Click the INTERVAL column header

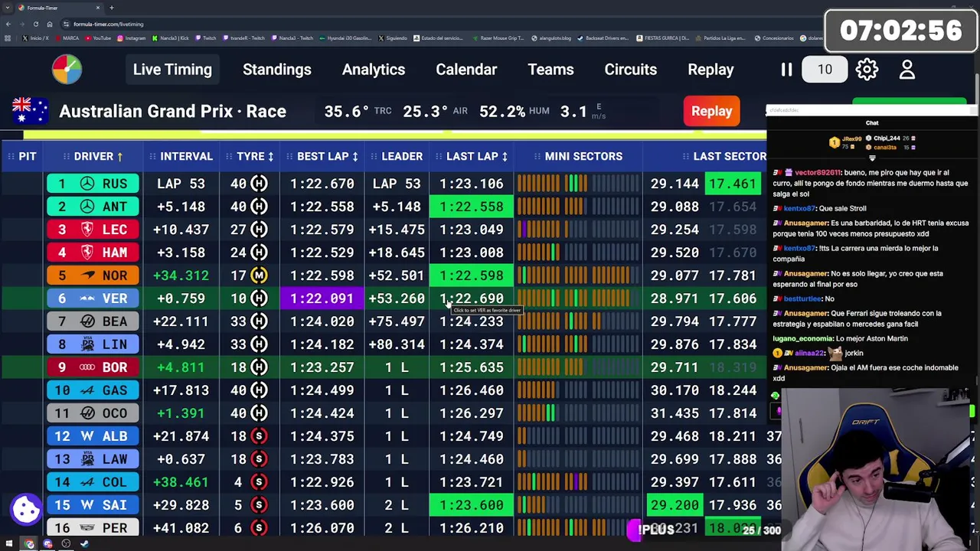click(x=186, y=156)
